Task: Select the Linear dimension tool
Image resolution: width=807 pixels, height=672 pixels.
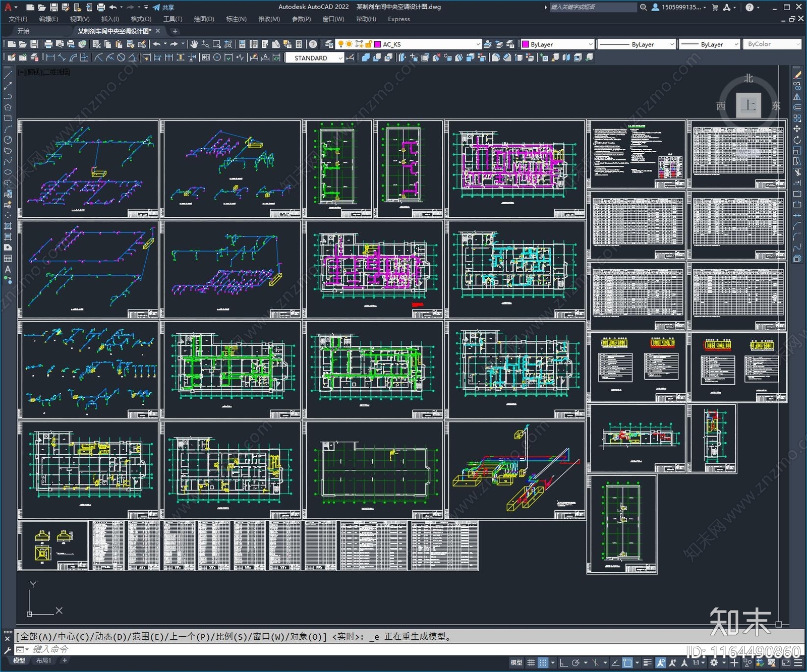Action: click(x=50, y=58)
